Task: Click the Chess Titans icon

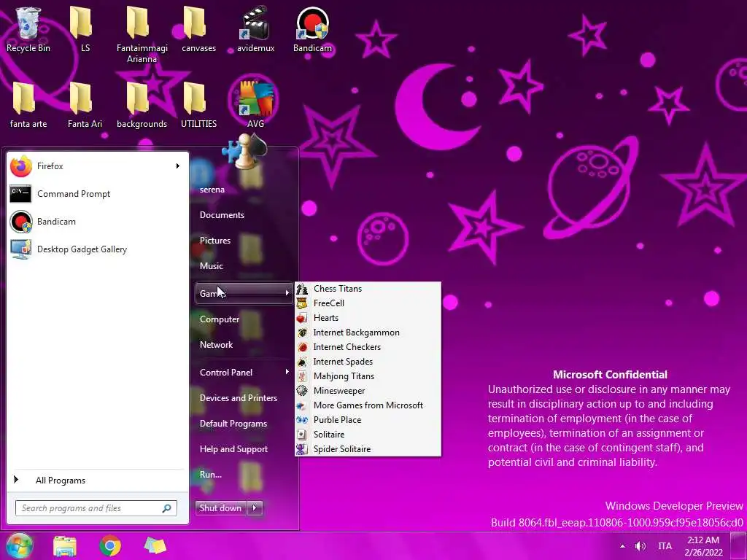Action: 302,289
